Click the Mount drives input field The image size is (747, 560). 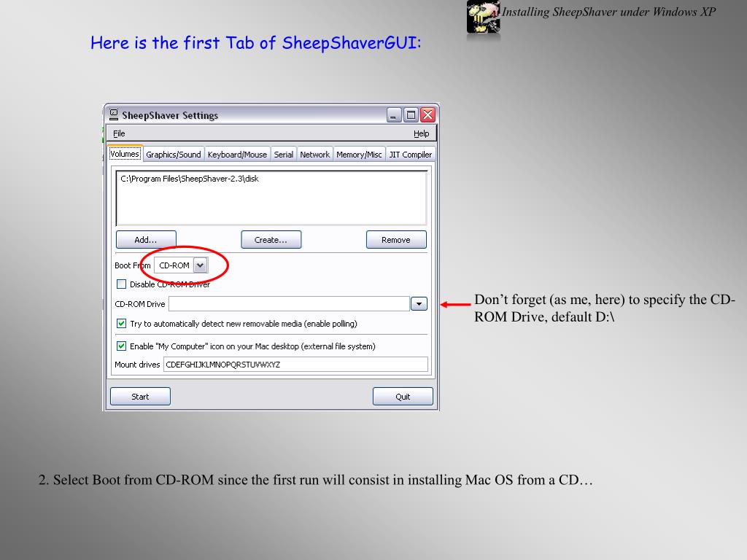tap(295, 365)
